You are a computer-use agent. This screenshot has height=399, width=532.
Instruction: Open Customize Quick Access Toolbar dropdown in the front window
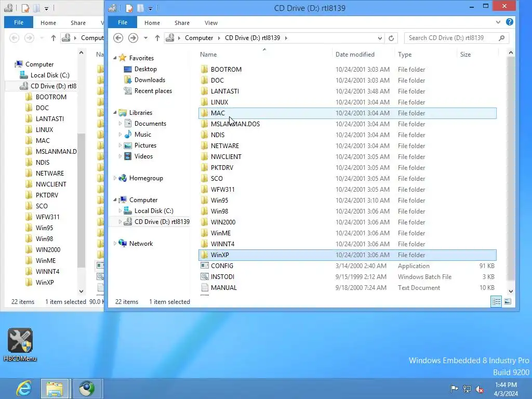pyautogui.click(x=150, y=8)
